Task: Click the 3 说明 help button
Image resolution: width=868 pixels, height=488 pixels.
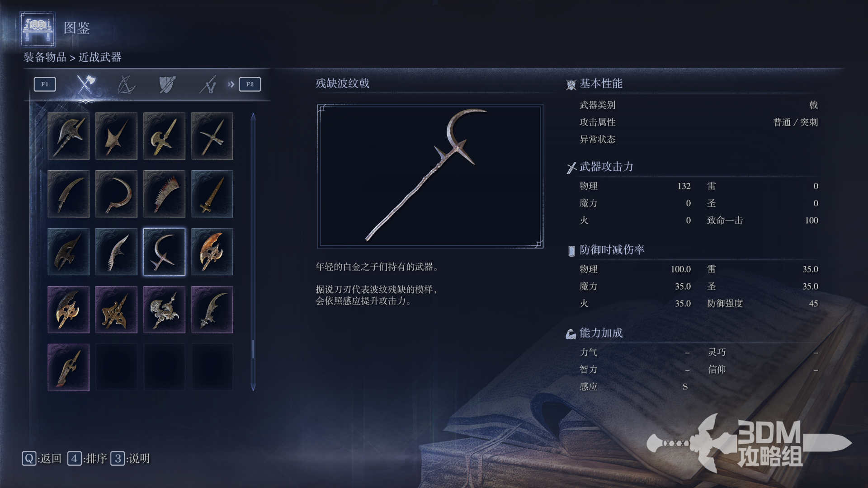Action: point(130,459)
